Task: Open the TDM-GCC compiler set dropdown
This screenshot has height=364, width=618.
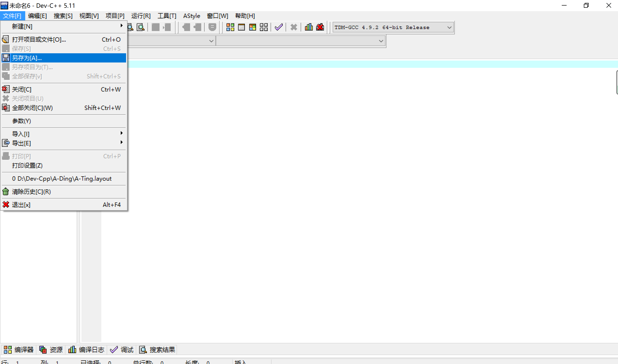Action: [449, 27]
